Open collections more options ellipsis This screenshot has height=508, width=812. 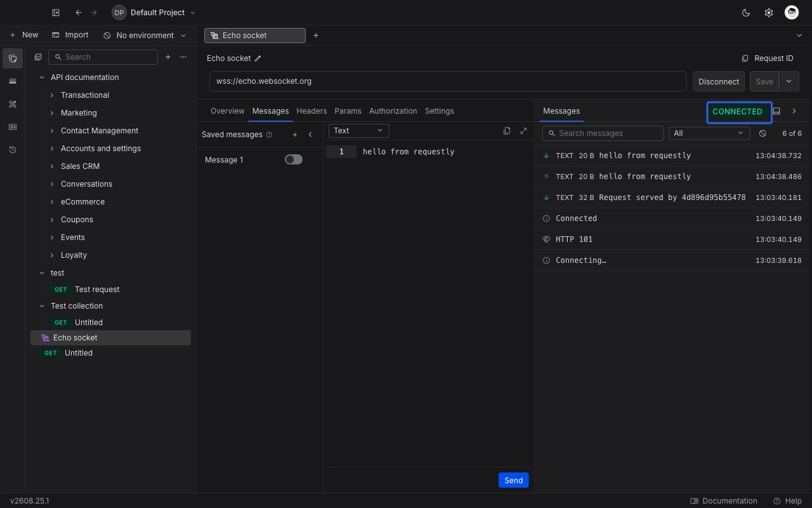(x=183, y=57)
